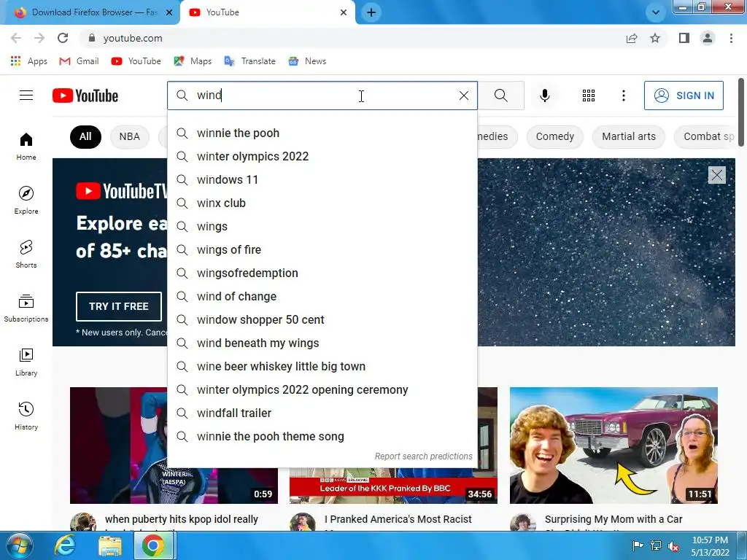Open Subscriptions in the sidebar
The height and width of the screenshot is (560, 747).
[26, 308]
